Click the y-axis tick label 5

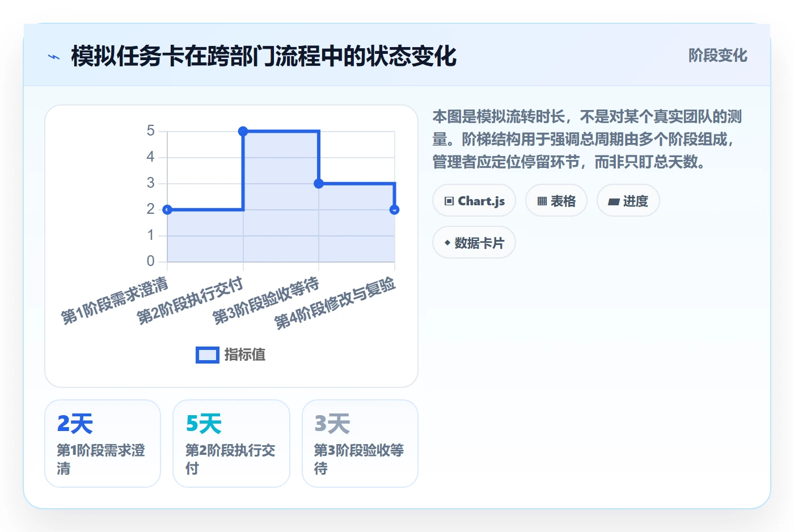[x=150, y=131]
